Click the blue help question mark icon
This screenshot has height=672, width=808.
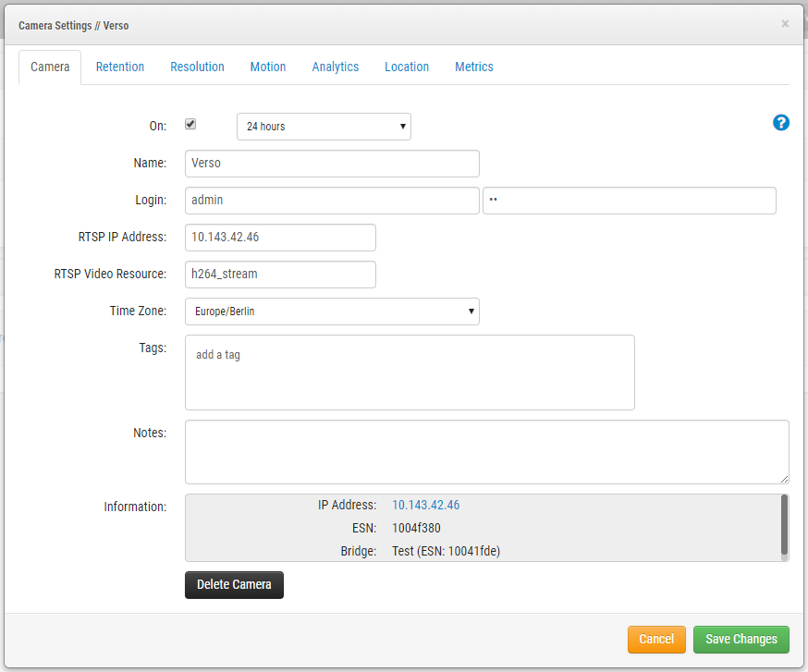click(781, 123)
